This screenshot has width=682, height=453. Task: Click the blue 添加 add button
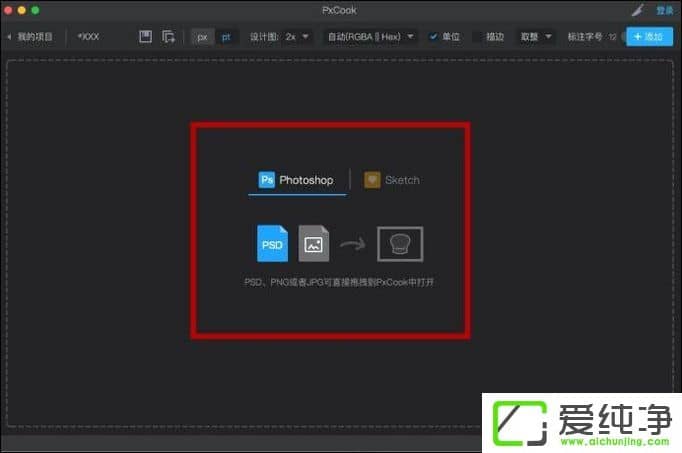648,37
